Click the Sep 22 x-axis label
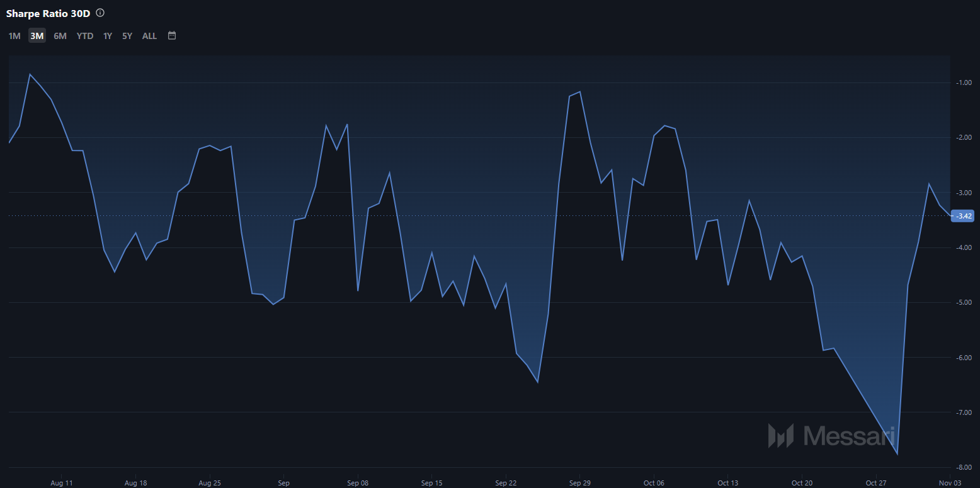This screenshot has width=980, height=488. pyautogui.click(x=506, y=483)
